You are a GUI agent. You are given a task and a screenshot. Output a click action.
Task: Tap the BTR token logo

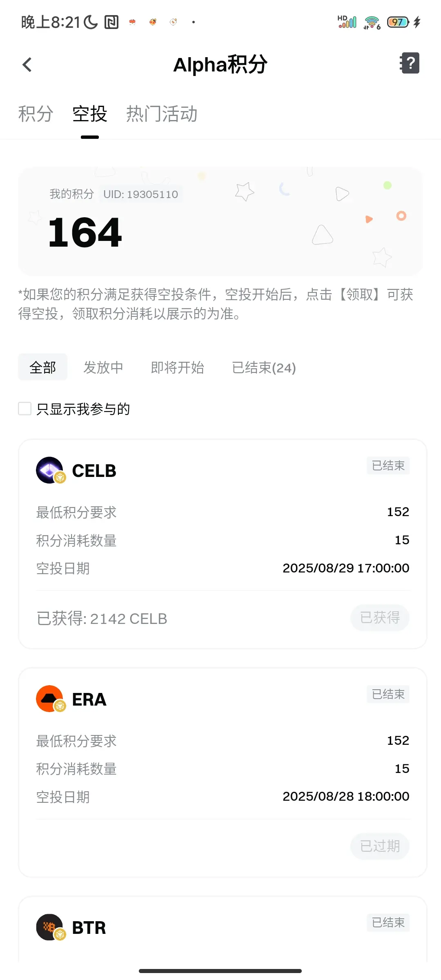click(50, 927)
